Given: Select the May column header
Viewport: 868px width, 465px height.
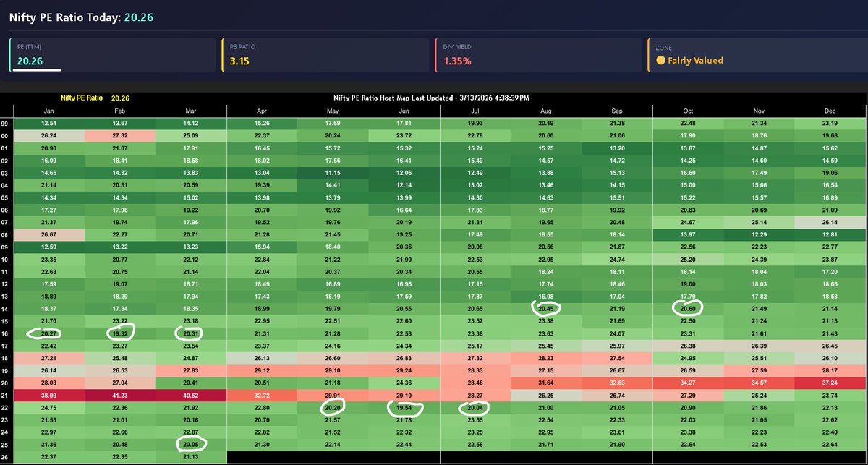Looking at the screenshot, I should pyautogui.click(x=333, y=111).
